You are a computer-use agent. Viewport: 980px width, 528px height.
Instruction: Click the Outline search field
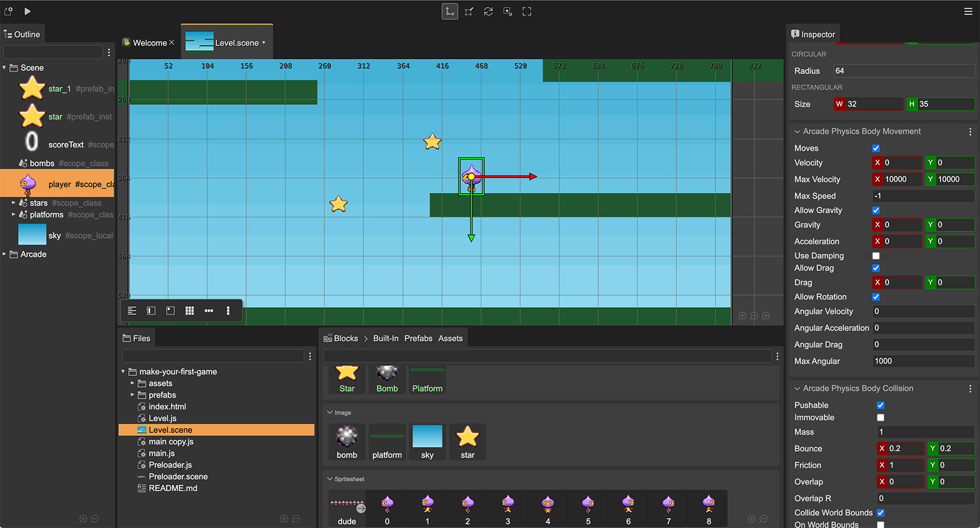click(53, 52)
